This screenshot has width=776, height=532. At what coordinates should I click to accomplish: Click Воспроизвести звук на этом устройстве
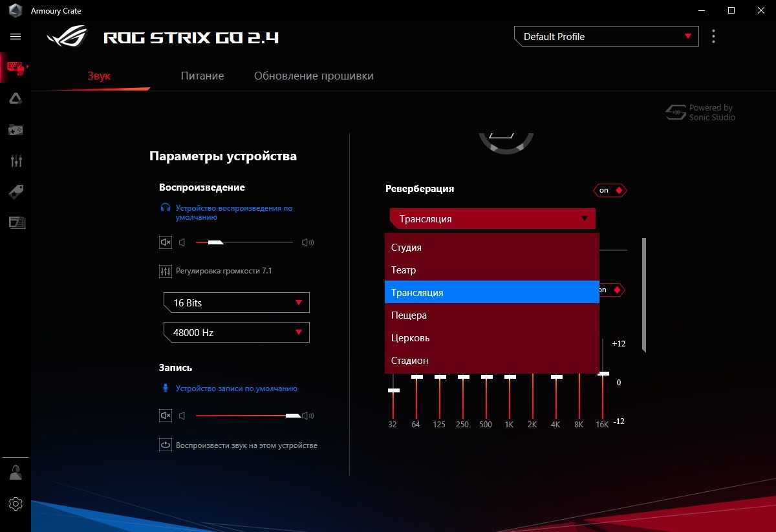(x=246, y=445)
